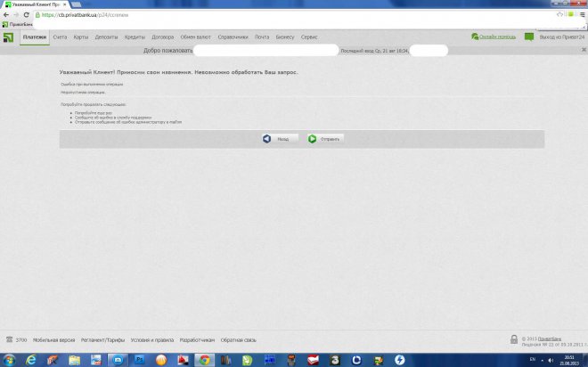
Task: Click the Privat24 green logo icon
Action: pyautogui.click(x=9, y=37)
